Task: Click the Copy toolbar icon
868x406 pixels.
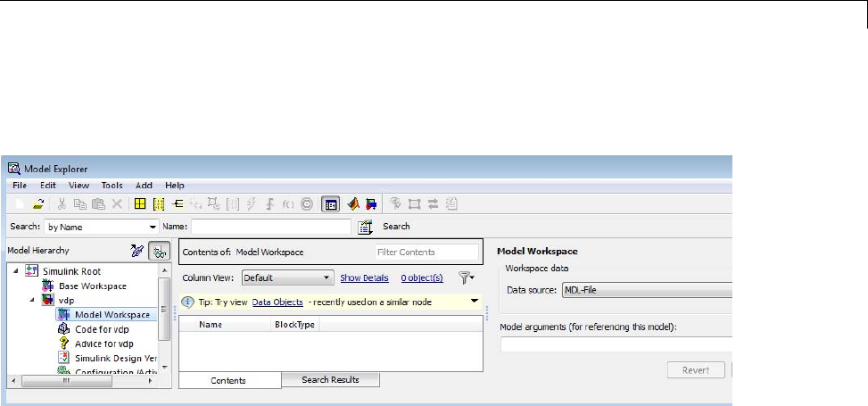Action: click(80, 204)
